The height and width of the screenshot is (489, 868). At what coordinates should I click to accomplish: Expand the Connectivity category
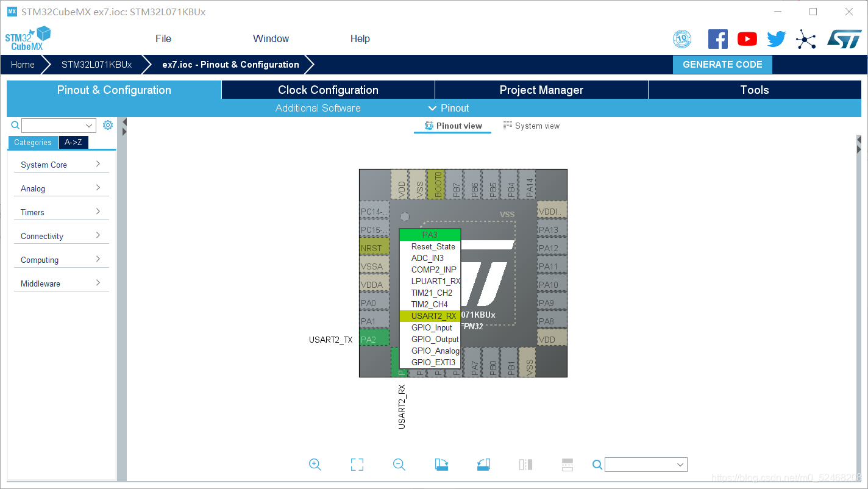(61, 236)
